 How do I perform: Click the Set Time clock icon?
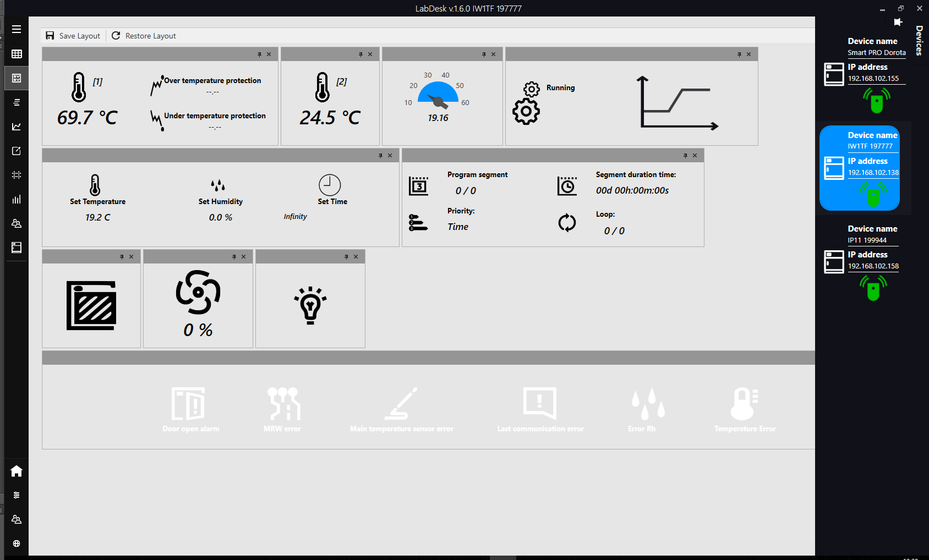(x=330, y=185)
